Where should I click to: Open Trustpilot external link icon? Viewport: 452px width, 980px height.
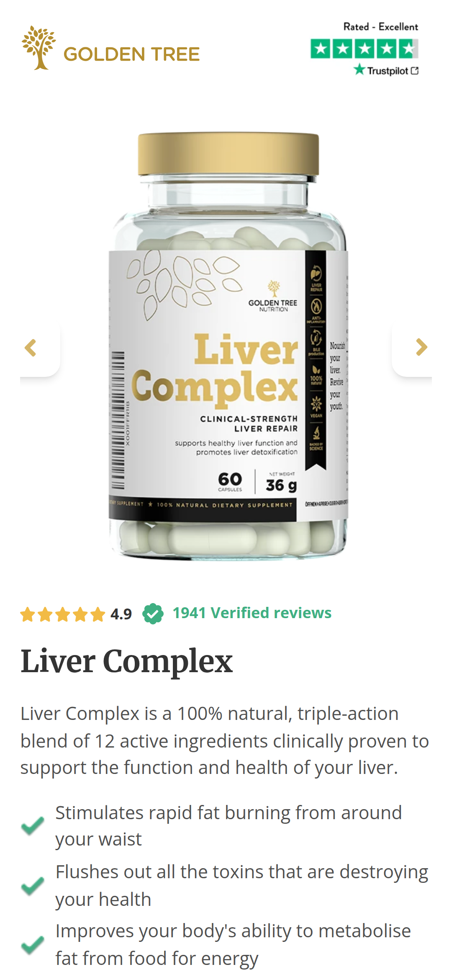click(415, 71)
